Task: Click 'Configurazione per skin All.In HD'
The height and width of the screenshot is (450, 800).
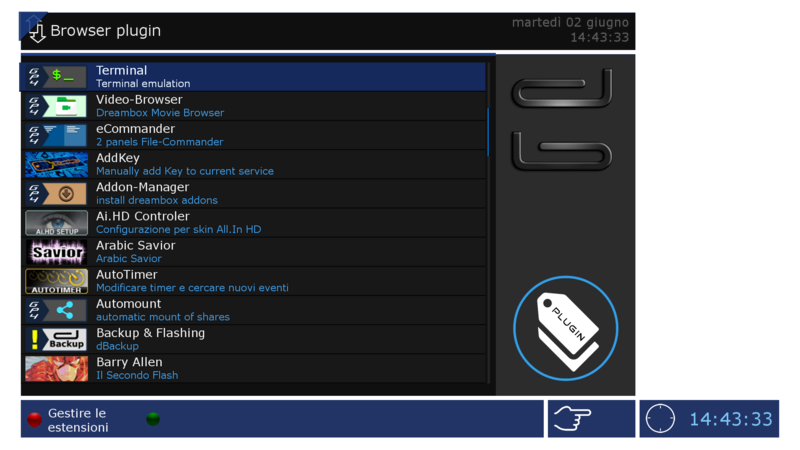Action: pyautogui.click(x=179, y=230)
